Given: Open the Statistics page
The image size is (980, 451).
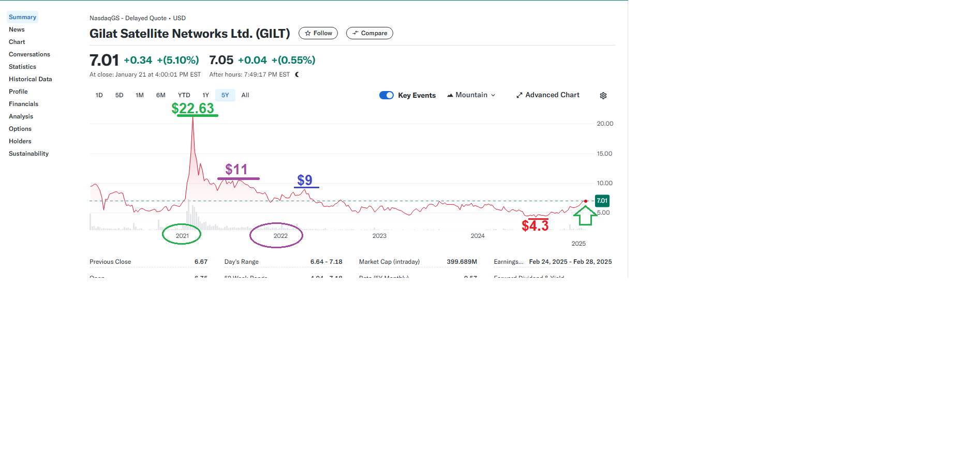Looking at the screenshot, I should [23, 67].
